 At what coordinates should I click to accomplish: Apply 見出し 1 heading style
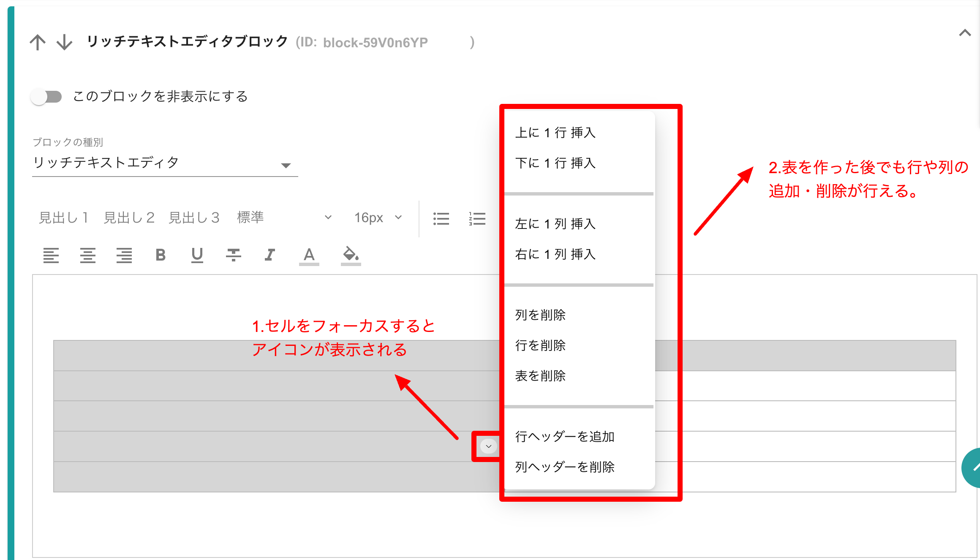tap(64, 217)
